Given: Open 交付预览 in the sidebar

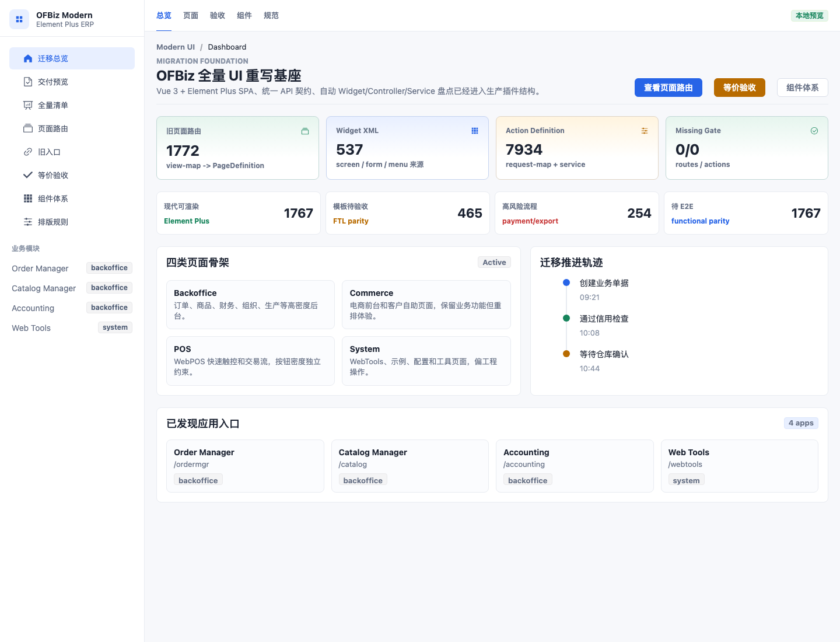Looking at the screenshot, I should pos(72,82).
